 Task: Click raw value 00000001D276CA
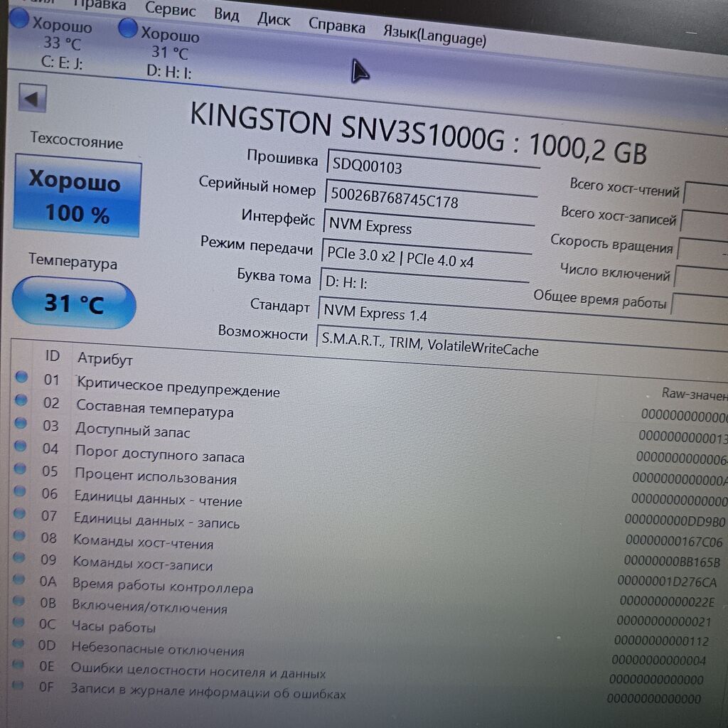[x=667, y=582]
